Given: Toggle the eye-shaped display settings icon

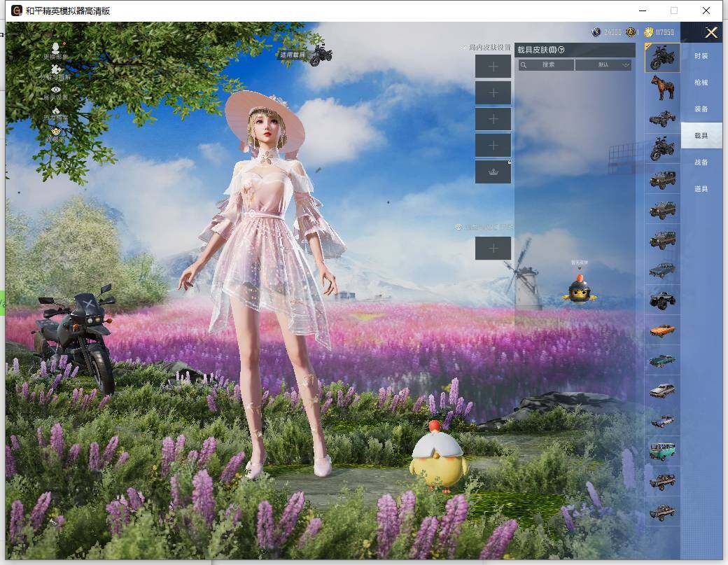Looking at the screenshot, I should click(55, 90).
